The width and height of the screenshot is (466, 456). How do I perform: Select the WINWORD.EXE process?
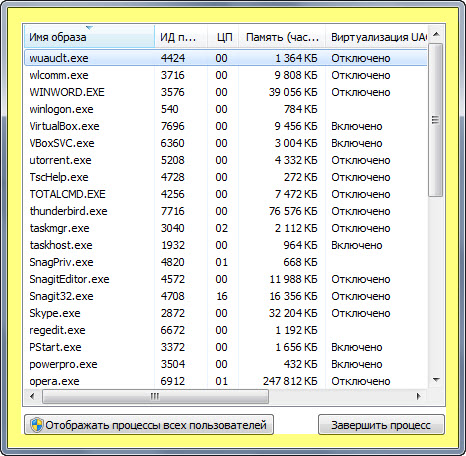(226, 92)
